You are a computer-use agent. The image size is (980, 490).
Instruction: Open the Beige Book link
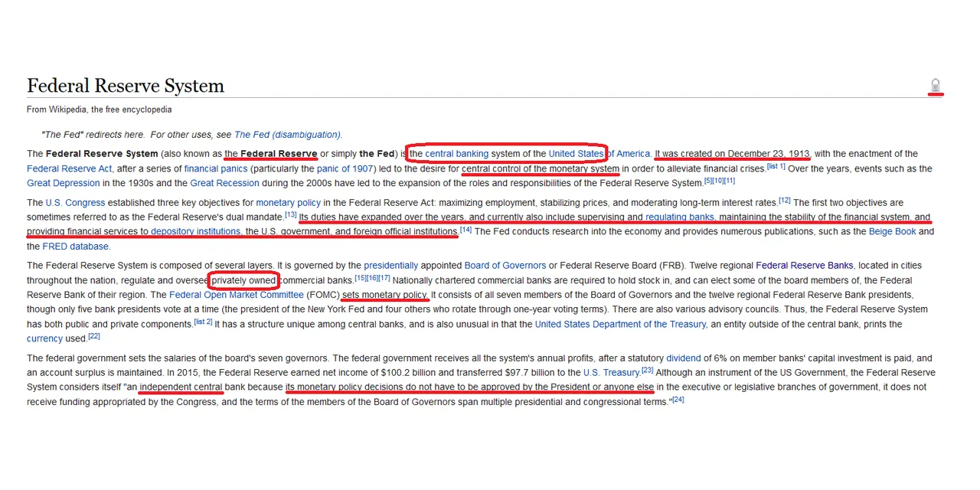click(x=892, y=232)
